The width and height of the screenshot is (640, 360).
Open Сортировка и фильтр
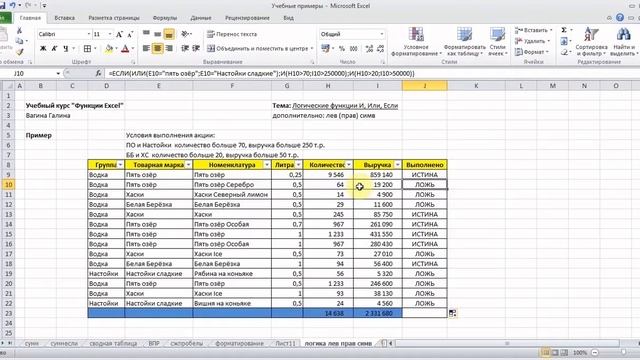click(591, 41)
